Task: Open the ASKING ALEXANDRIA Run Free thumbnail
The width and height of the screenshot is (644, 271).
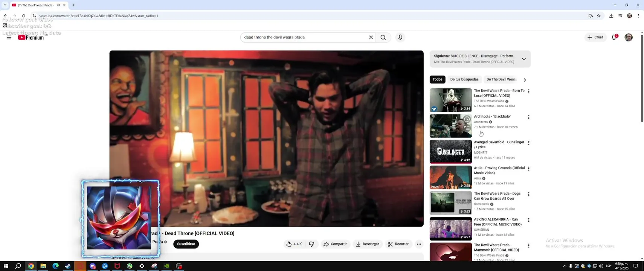Action: point(450,229)
